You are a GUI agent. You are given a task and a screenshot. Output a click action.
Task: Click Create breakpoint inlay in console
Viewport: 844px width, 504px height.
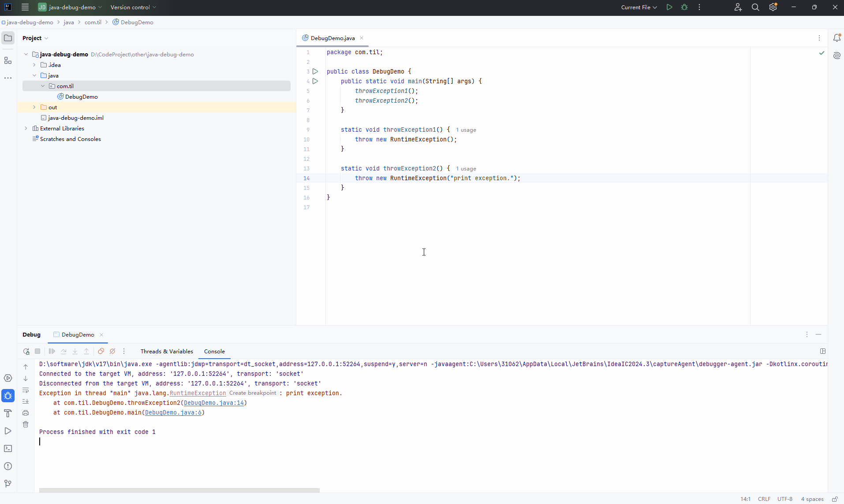253,393
